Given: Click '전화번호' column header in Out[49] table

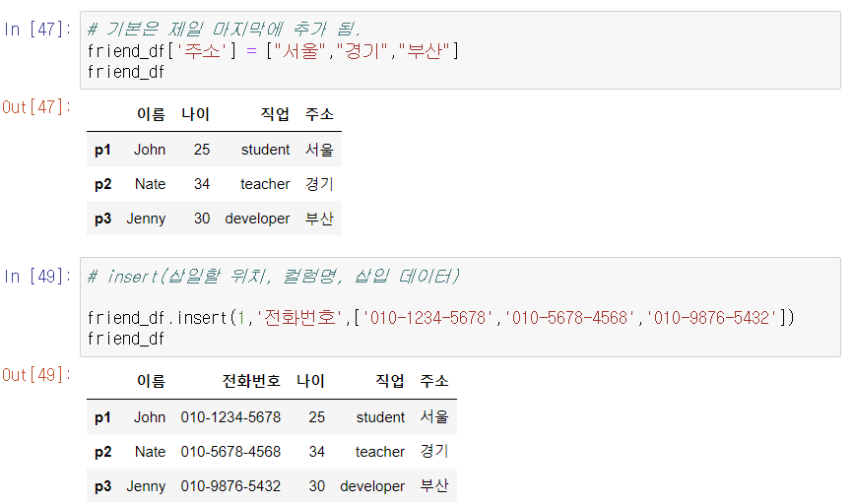Looking at the screenshot, I should 251,380.
